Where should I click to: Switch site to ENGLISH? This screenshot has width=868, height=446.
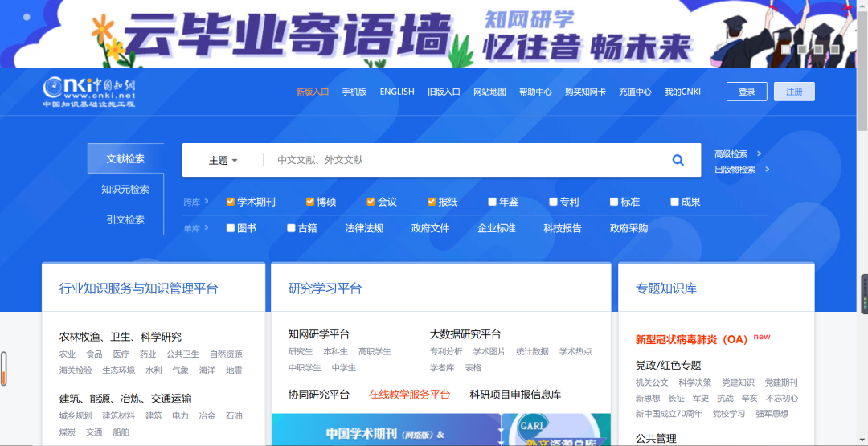tap(397, 92)
